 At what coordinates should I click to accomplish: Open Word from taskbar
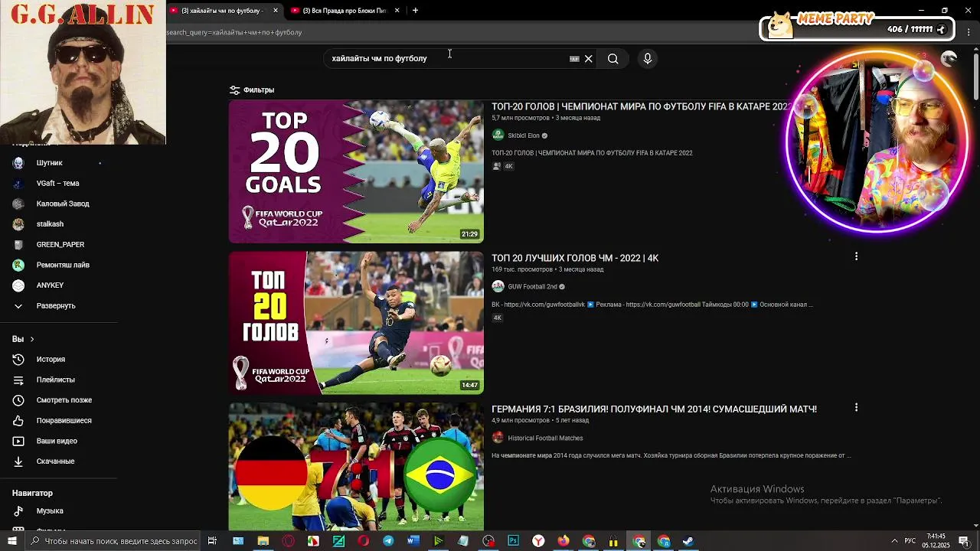click(x=413, y=541)
